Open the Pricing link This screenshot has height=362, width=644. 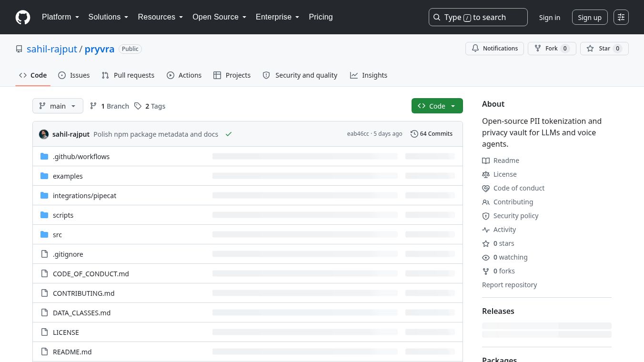pos(321,17)
